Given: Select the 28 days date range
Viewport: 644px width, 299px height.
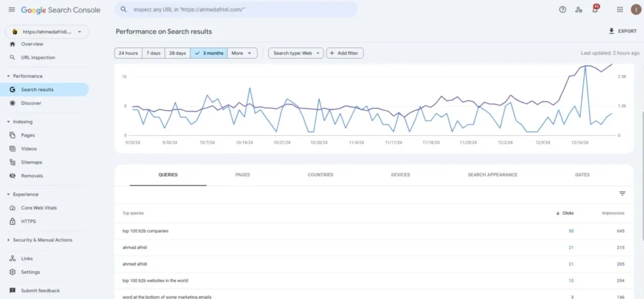Looking at the screenshot, I should [x=177, y=54].
